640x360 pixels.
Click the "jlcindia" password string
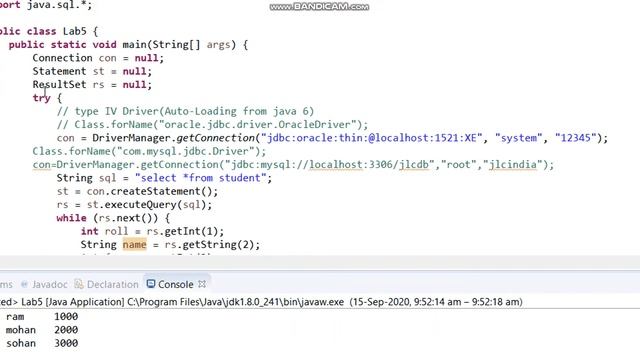coord(513,165)
